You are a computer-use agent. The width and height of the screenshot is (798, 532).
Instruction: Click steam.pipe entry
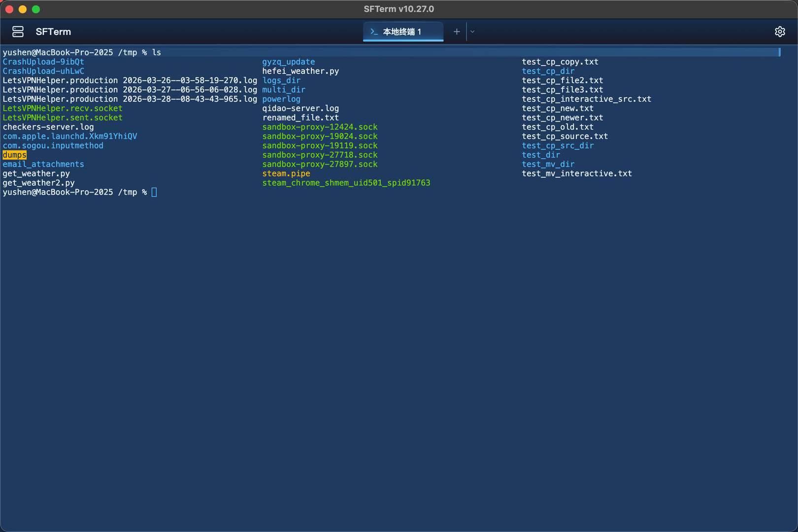pyautogui.click(x=286, y=174)
